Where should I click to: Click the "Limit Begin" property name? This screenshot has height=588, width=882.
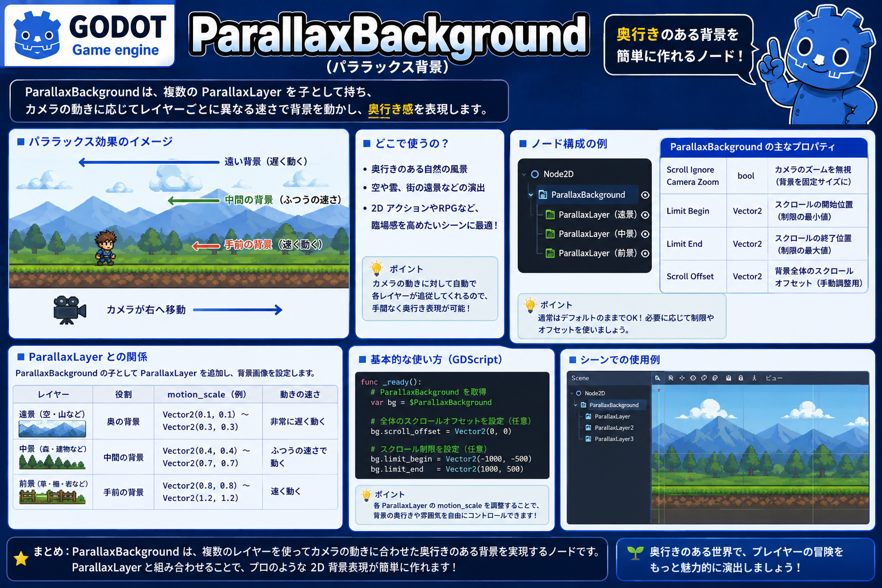click(688, 211)
